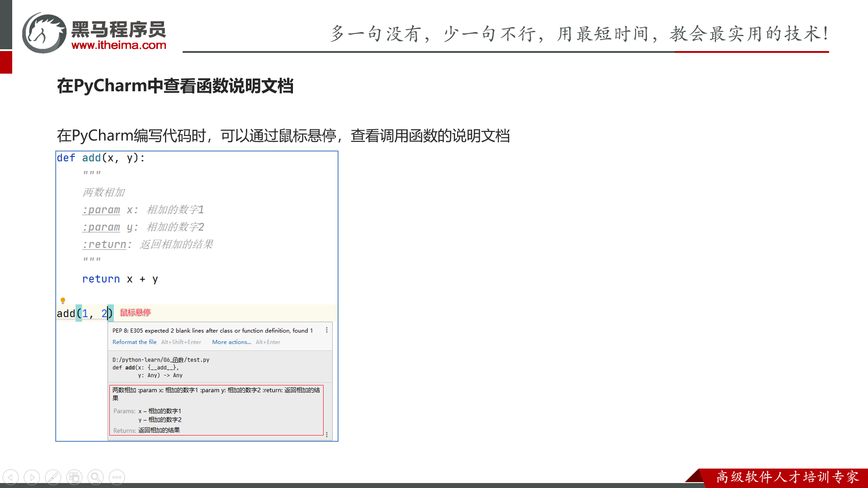Click Reformat the file link

pyautogui.click(x=134, y=342)
